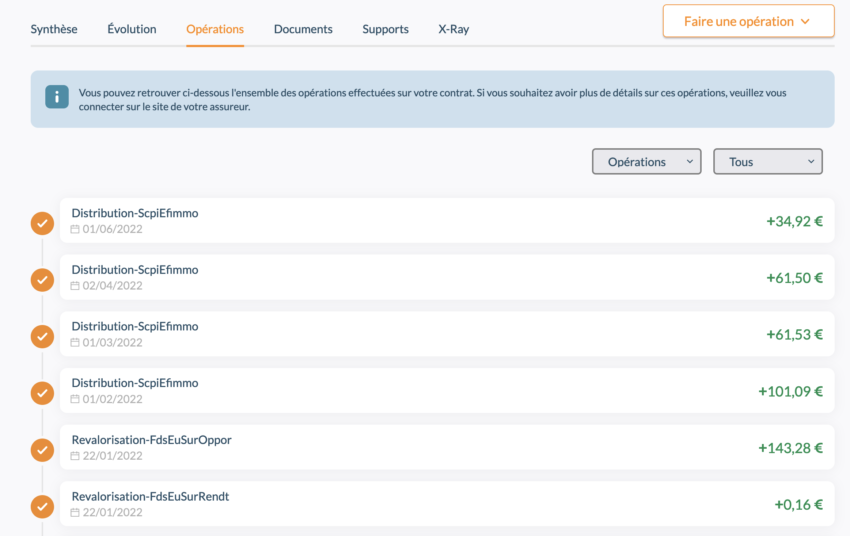Expand the Tous filter dropdown
850x536 pixels.
tap(767, 162)
